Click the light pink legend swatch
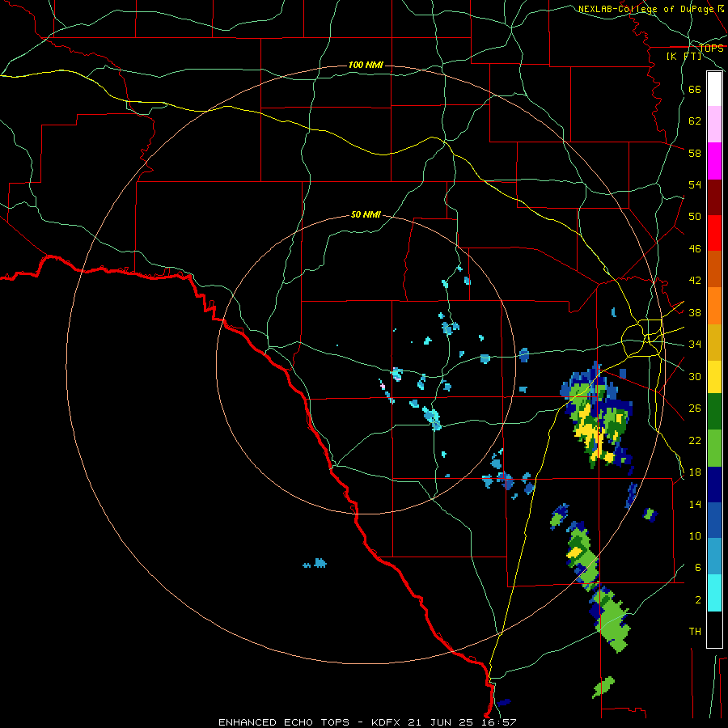The height and width of the screenshot is (728, 728). 714,124
